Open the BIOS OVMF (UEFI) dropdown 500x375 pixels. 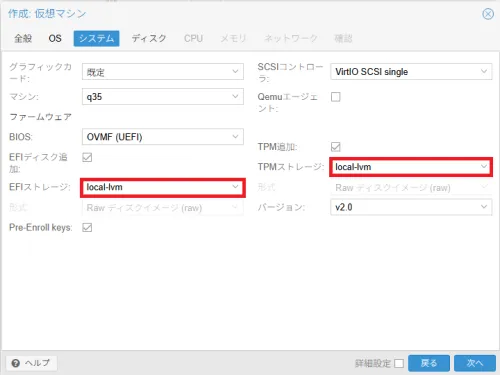click(163, 137)
